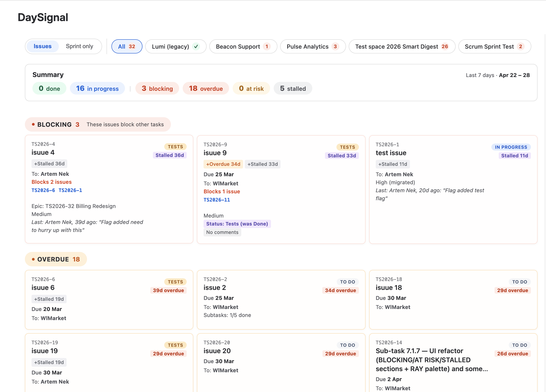Click the Stalled 36d badge
Image resolution: width=546 pixels, height=392 pixels.
[170, 155]
